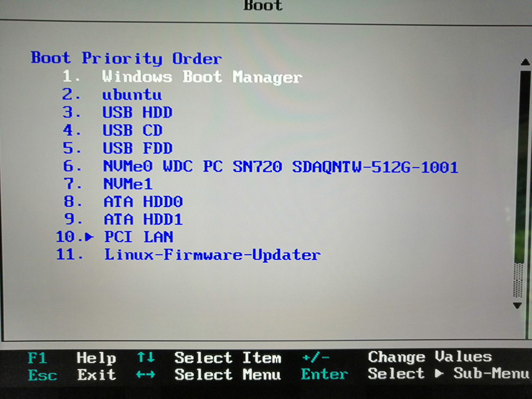Click priority number 1.
The height and width of the screenshot is (399, 532).
(x=71, y=76)
